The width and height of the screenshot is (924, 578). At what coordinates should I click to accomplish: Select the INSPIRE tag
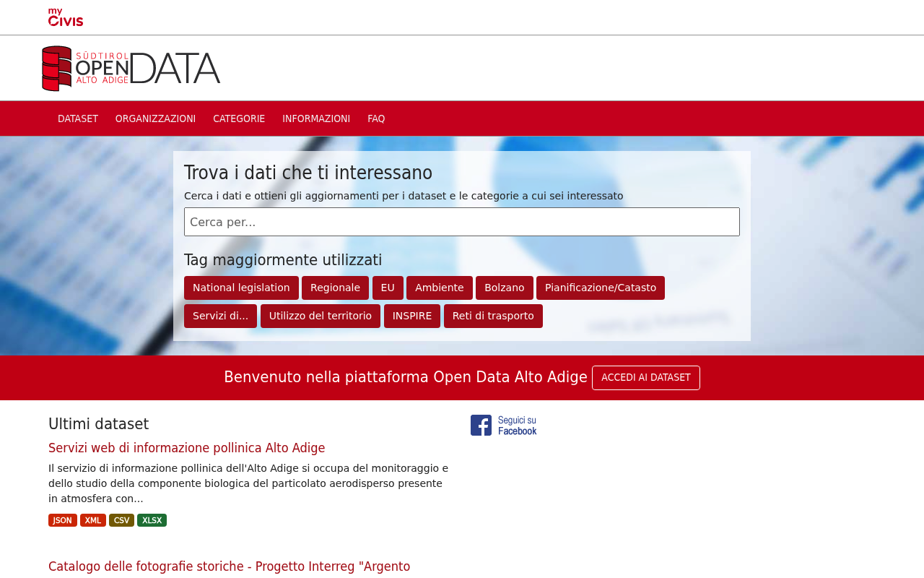pyautogui.click(x=411, y=316)
